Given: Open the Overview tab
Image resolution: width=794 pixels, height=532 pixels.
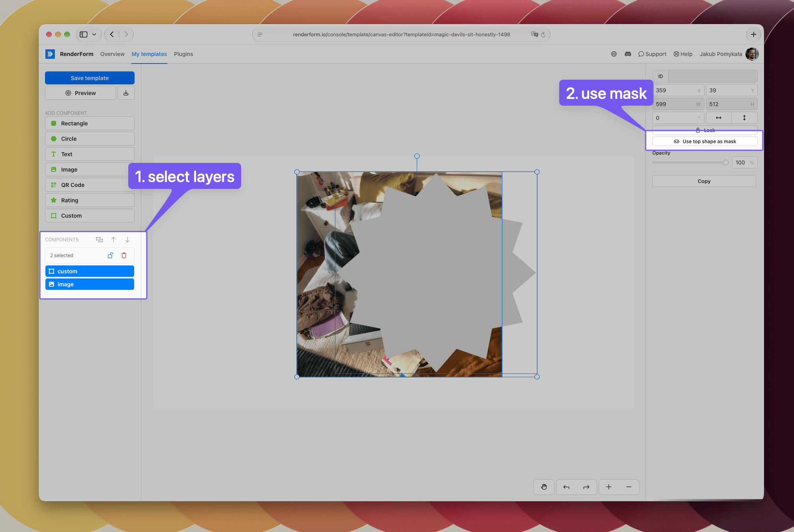Looking at the screenshot, I should (x=112, y=54).
